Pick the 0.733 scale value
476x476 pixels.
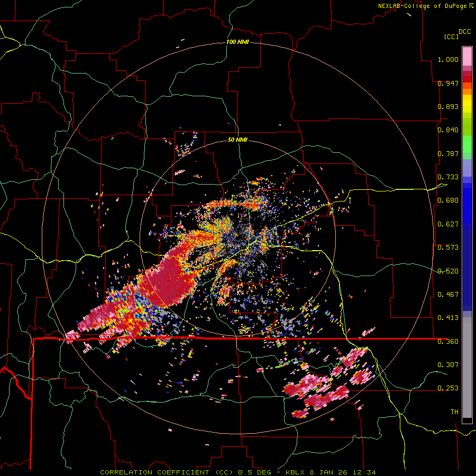(448, 177)
